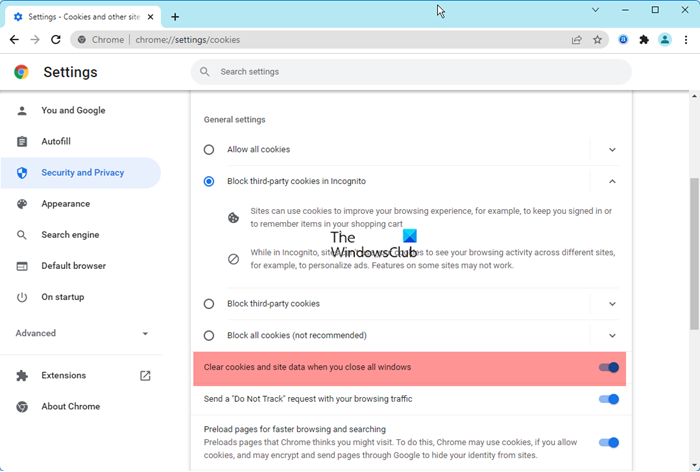Screen dimensions: 700x472
Task: Go to Security and Privacy section
Action: [x=80, y=173]
